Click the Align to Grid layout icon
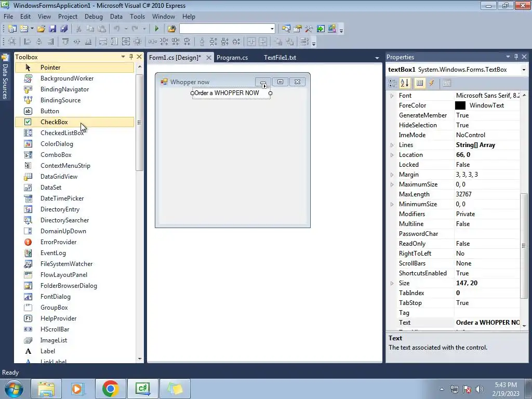Image resolution: width=532 pixels, height=399 pixels. (x=12, y=42)
